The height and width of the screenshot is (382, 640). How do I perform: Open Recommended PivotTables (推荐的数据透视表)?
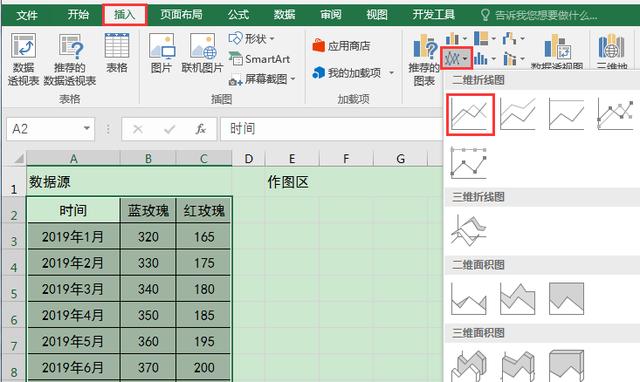(70, 60)
